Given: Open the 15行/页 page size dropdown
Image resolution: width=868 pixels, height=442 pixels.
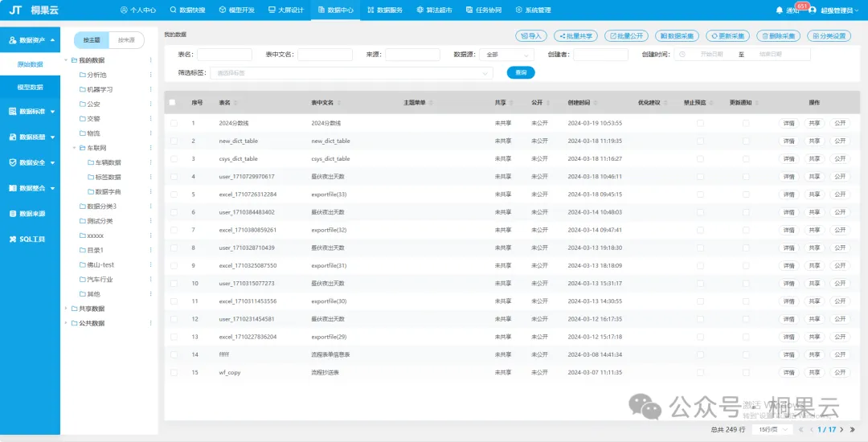Looking at the screenshot, I should tap(773, 429).
